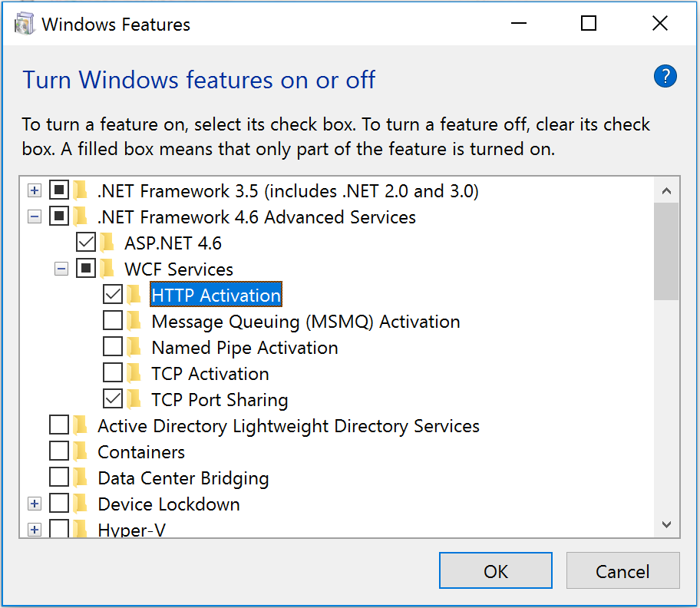Collapse the .NET Framework 4.6 Advanced Services node
Viewport: 700px width, 608px height.
35,217
